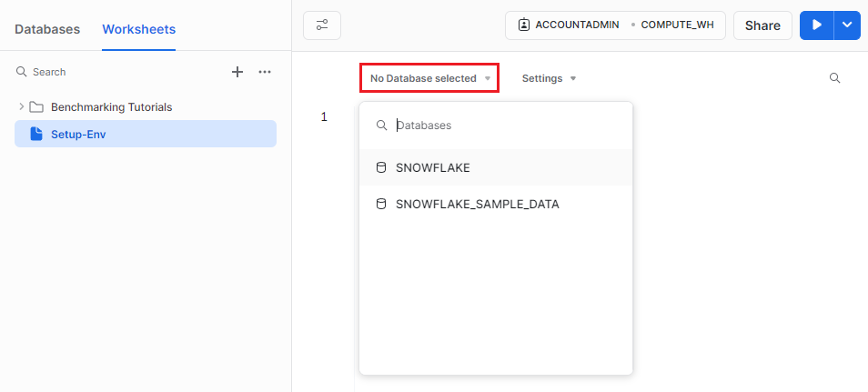Open the sidebar more options ellipsis

click(265, 72)
